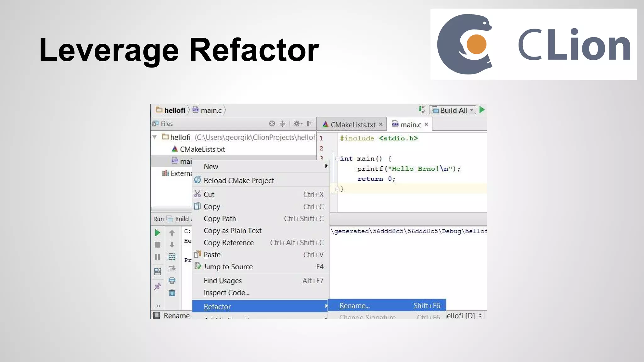This screenshot has width=644, height=362.
Task: Expand more actions chevrons in Run panel
Action: coord(158,306)
